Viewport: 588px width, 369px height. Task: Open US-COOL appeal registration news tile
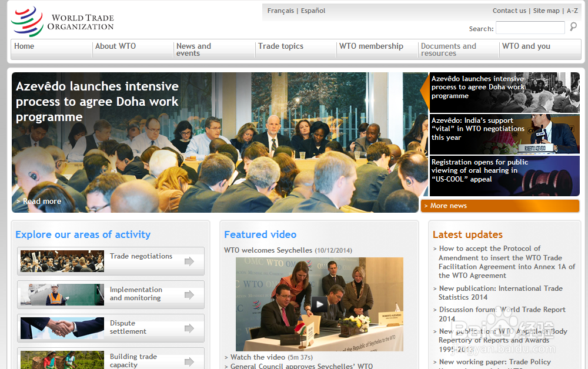pyautogui.click(x=505, y=176)
